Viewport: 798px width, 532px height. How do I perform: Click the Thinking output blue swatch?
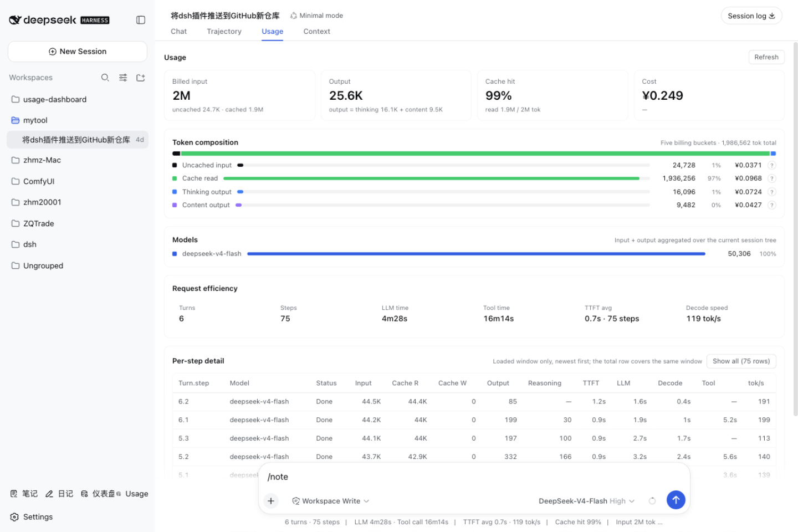(175, 192)
